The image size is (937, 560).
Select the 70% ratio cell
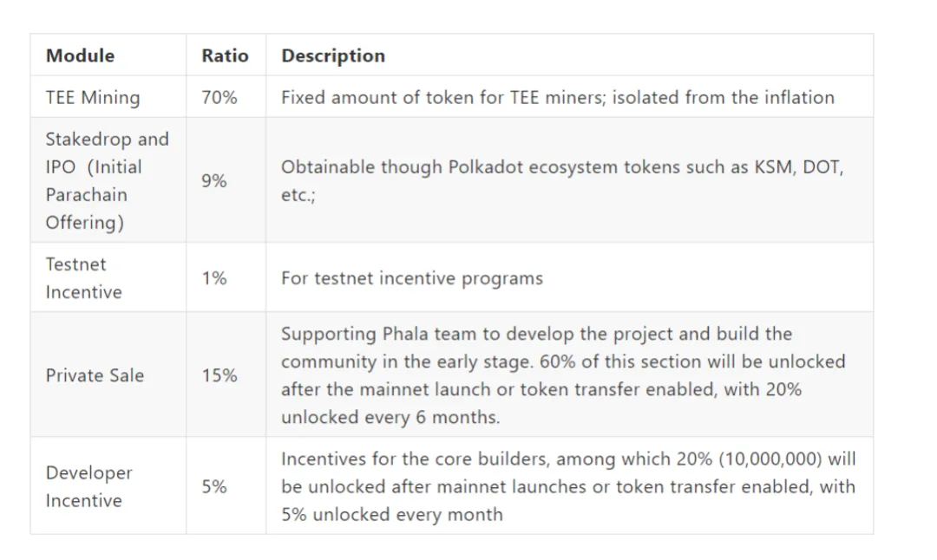(x=226, y=97)
